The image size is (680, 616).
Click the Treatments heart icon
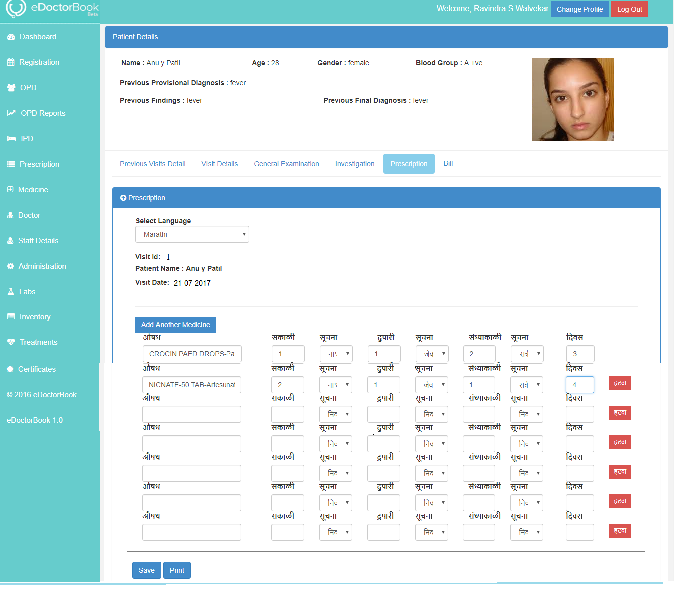click(11, 342)
